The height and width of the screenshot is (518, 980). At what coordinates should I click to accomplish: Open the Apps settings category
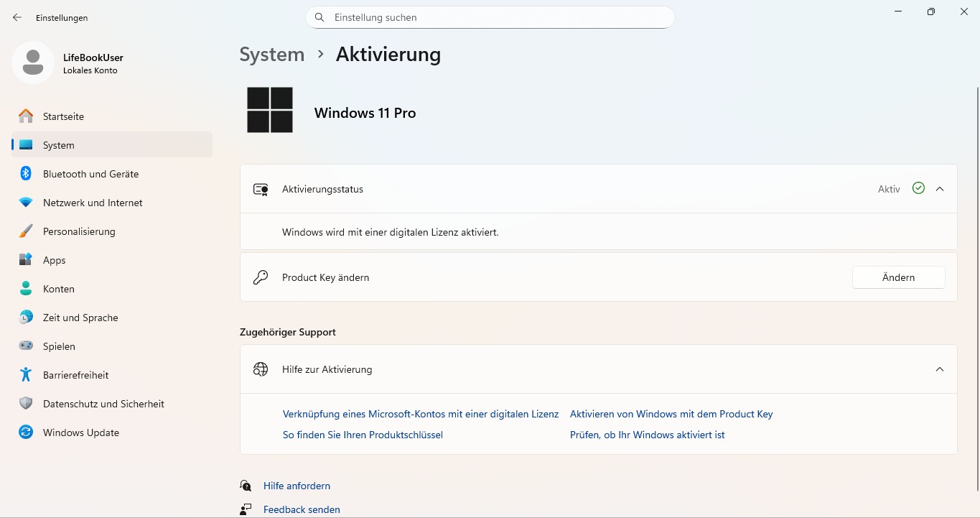[55, 260]
